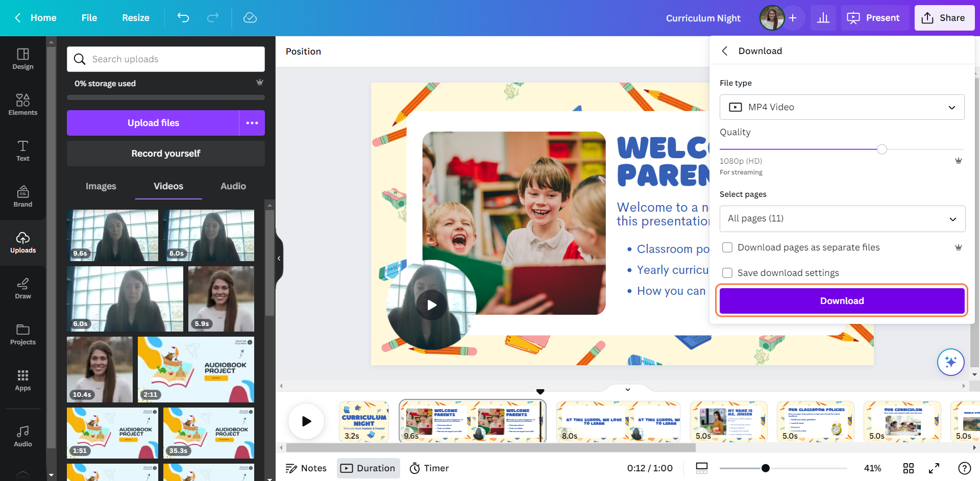The width and height of the screenshot is (980, 481).
Task: Open the analytics bar chart icon
Action: point(823,18)
